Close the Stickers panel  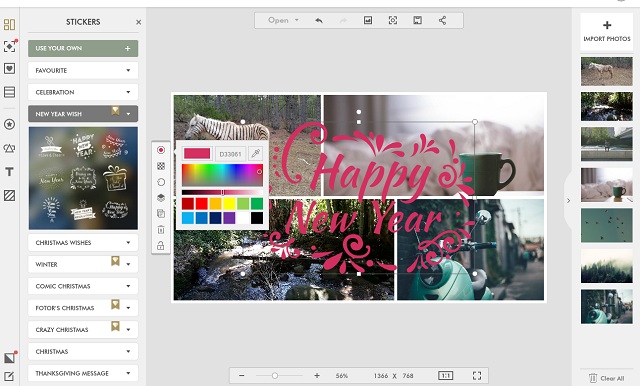pyautogui.click(x=138, y=22)
